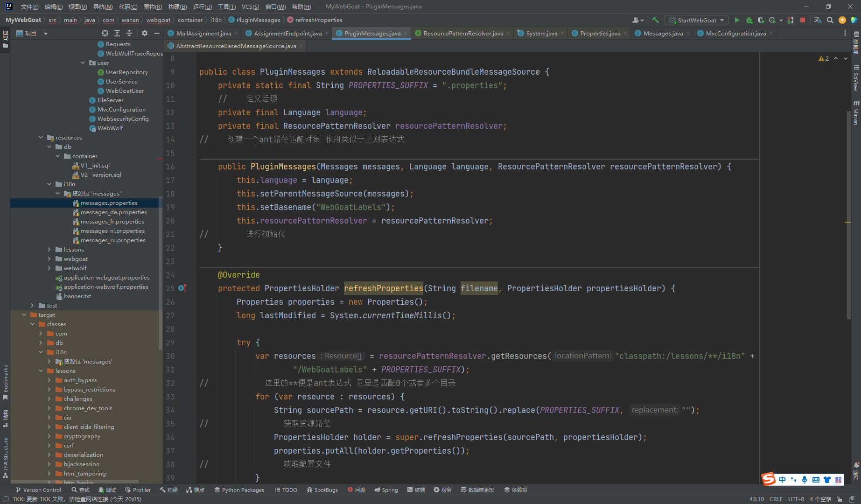
Task: Start debugging with the bug icon
Action: click(x=749, y=20)
